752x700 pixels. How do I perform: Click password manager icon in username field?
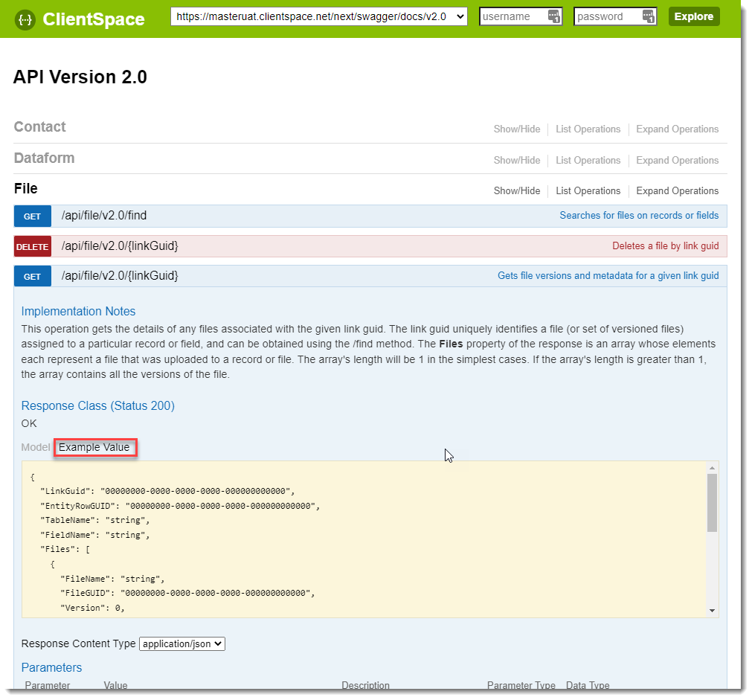tap(553, 16)
